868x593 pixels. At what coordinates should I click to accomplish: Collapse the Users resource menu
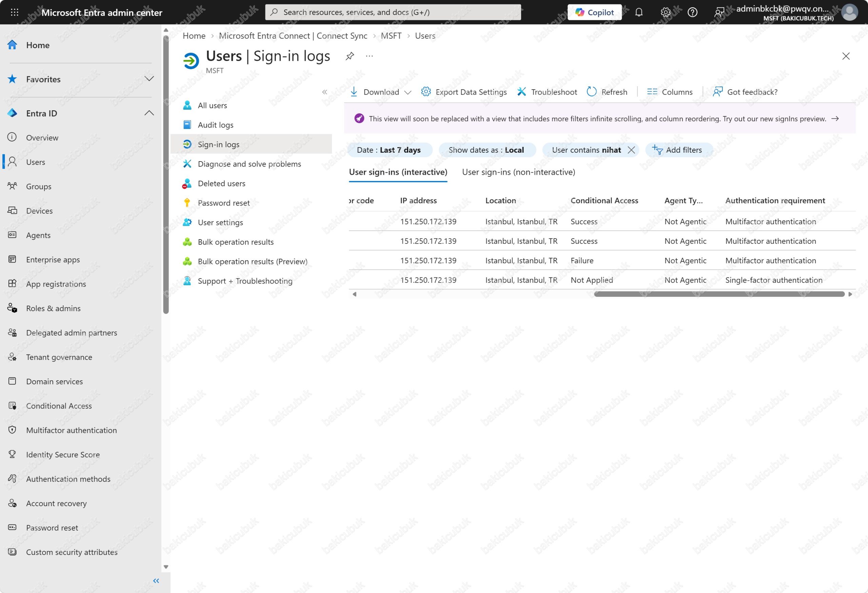[x=324, y=92]
